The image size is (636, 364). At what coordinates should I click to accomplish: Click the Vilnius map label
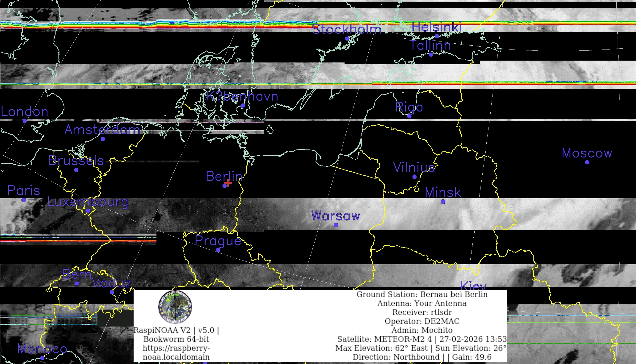[414, 167]
